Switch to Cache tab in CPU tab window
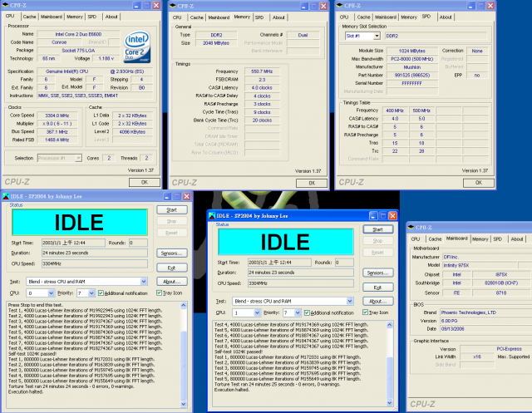 (x=30, y=17)
